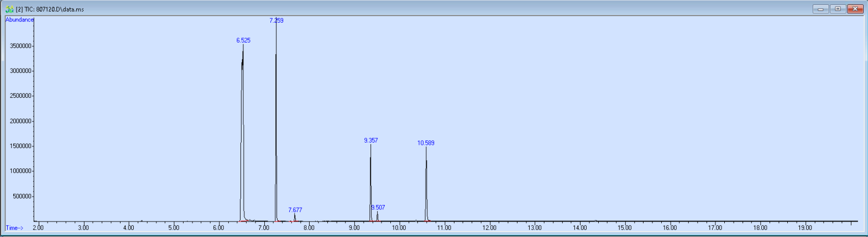This screenshot has width=868, height=237.
Task: Click the minor peak label 9.507
Action: coord(378,208)
